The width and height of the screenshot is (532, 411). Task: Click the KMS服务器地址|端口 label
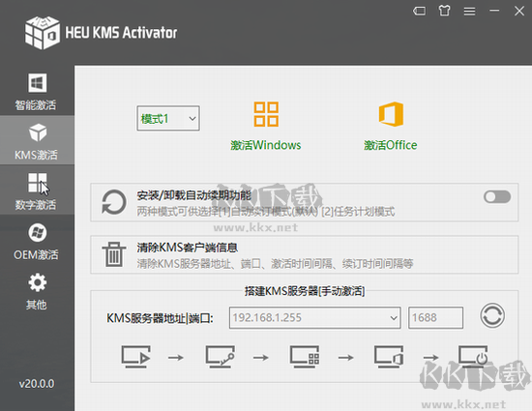pos(161,318)
